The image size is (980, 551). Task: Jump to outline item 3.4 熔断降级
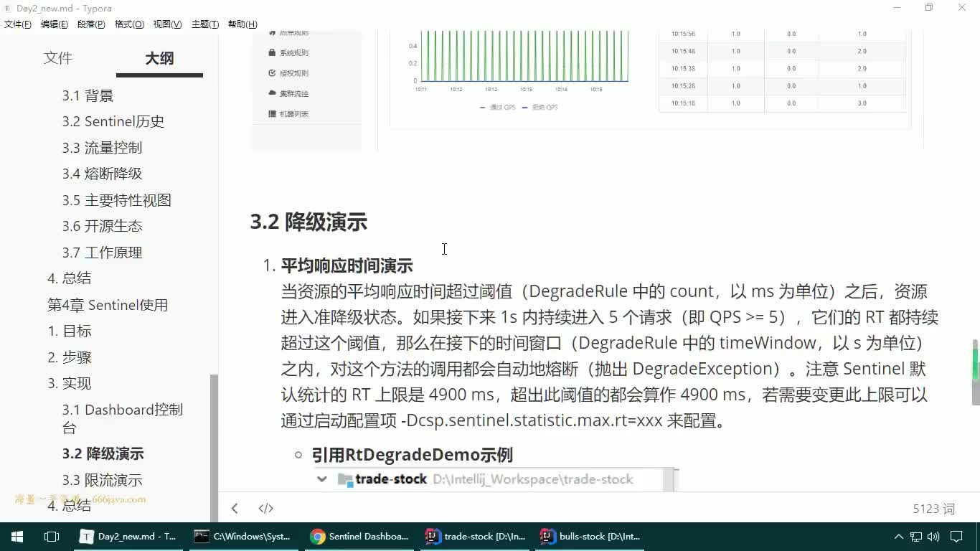point(102,174)
